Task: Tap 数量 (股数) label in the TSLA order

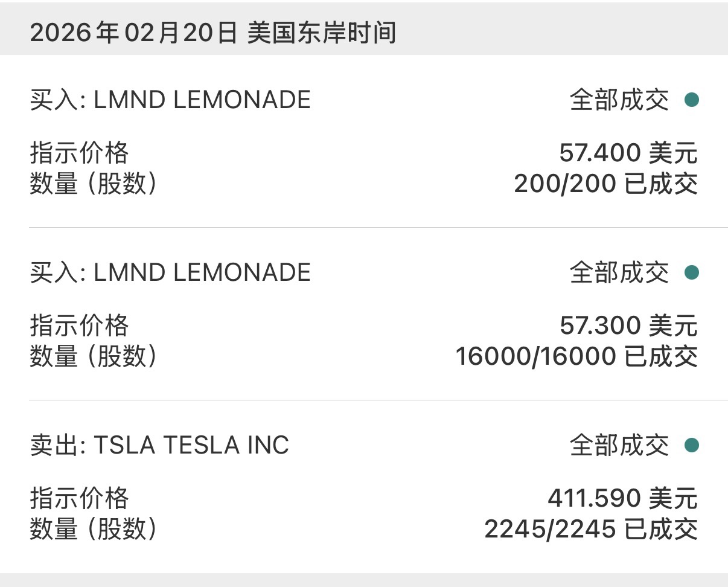Action: (94, 529)
